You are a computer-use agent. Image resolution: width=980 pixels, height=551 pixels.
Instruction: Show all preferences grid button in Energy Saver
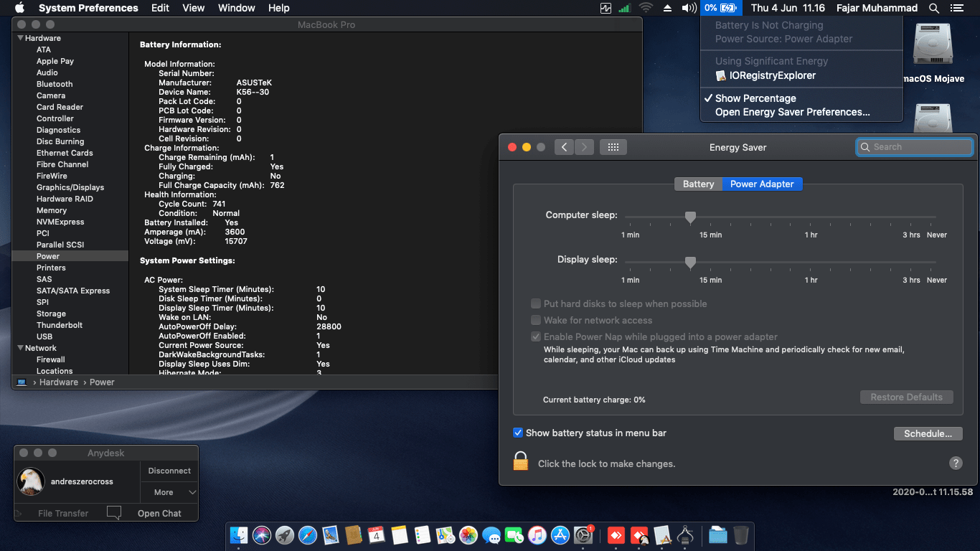coord(613,147)
